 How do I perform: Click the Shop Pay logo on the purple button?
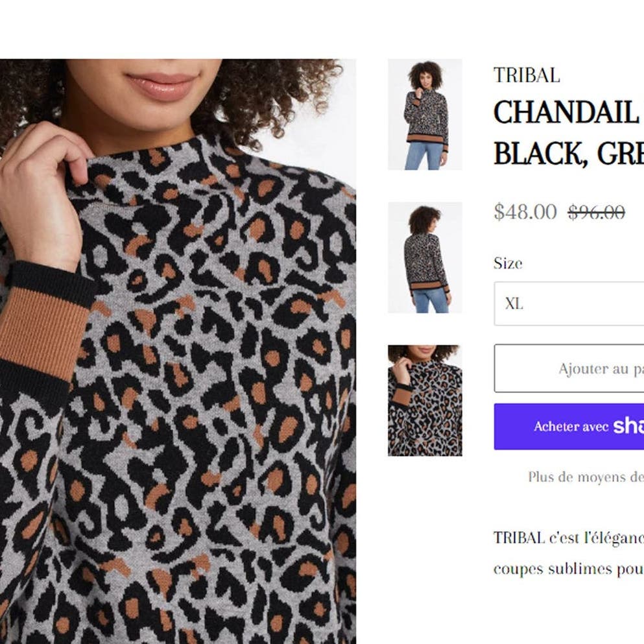click(x=628, y=426)
